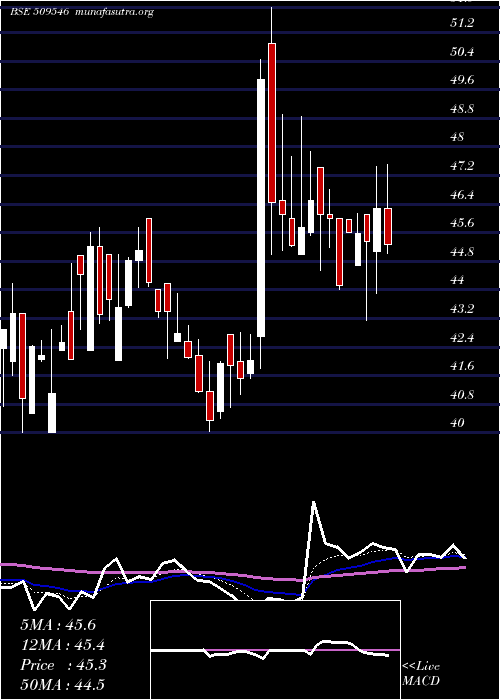Click the 51.2 price axis label

tap(462, 23)
